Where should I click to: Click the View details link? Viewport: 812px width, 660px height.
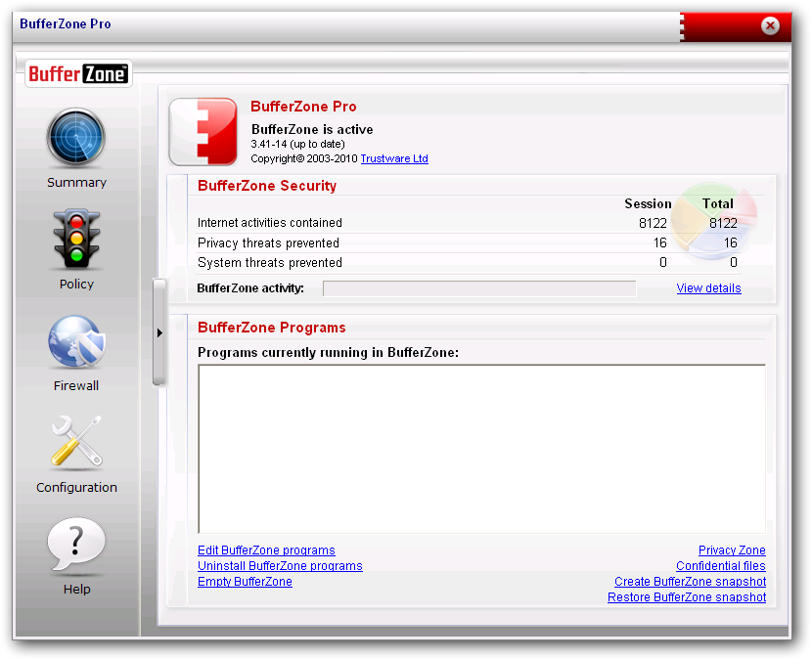[708, 288]
